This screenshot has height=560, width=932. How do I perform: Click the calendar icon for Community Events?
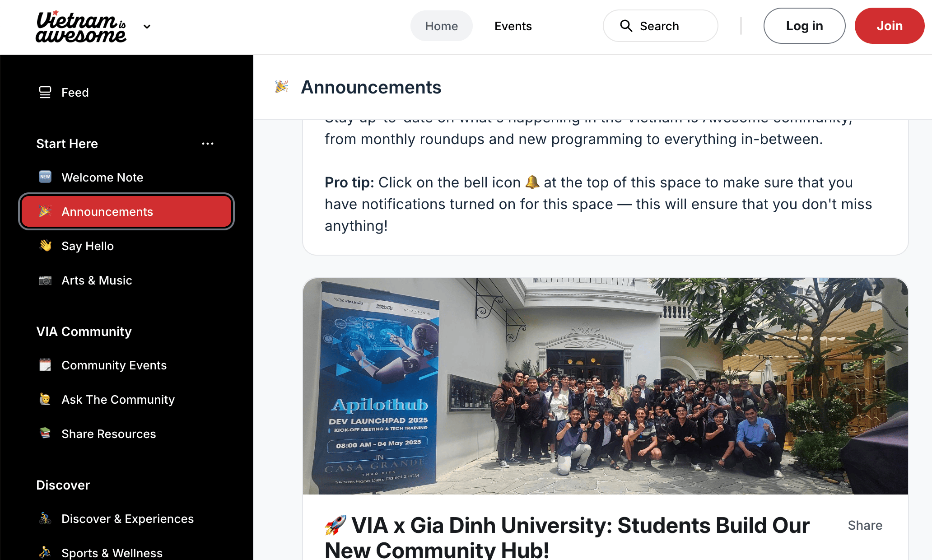click(x=45, y=365)
